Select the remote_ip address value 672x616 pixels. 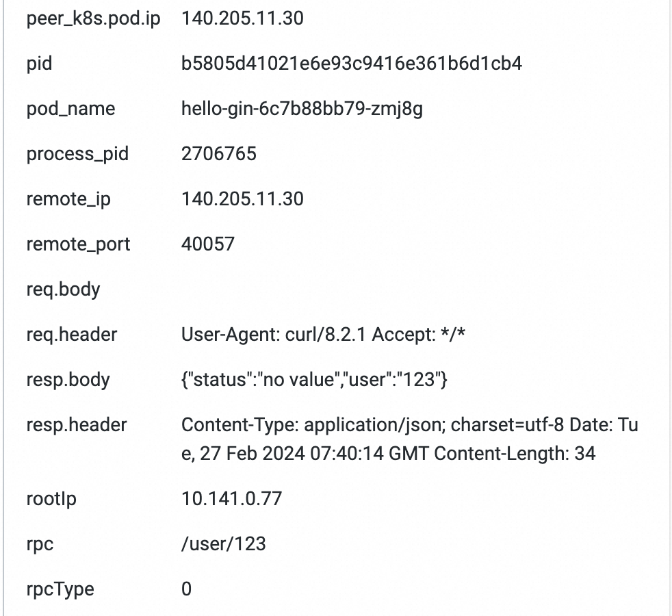point(242,199)
